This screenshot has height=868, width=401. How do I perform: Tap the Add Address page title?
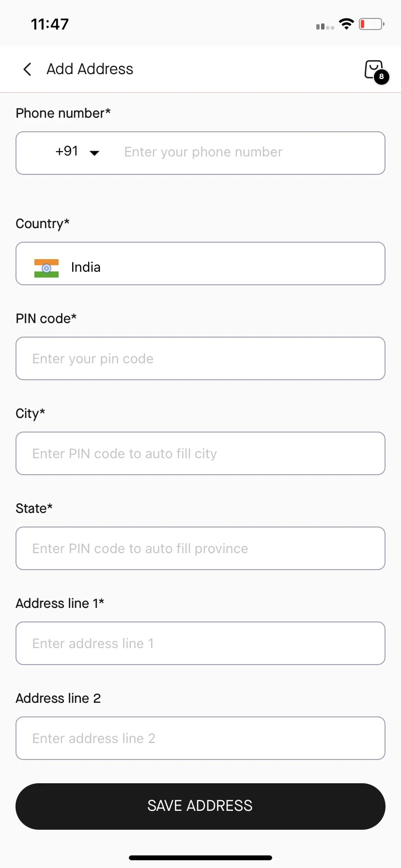(x=90, y=69)
